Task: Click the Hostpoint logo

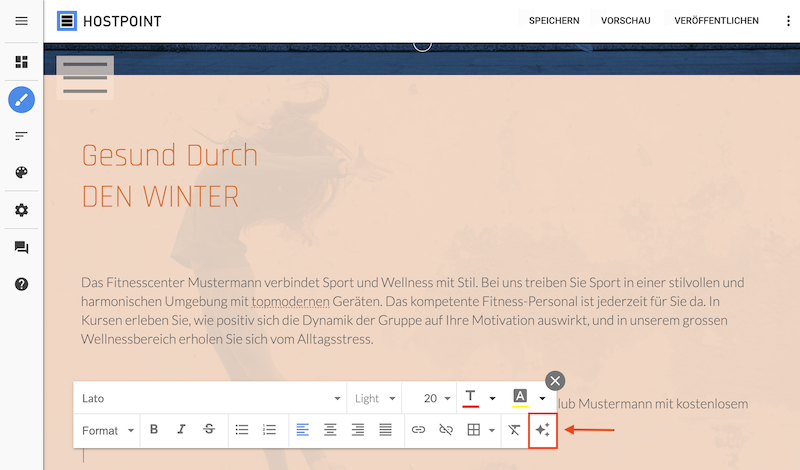Action: click(x=109, y=21)
